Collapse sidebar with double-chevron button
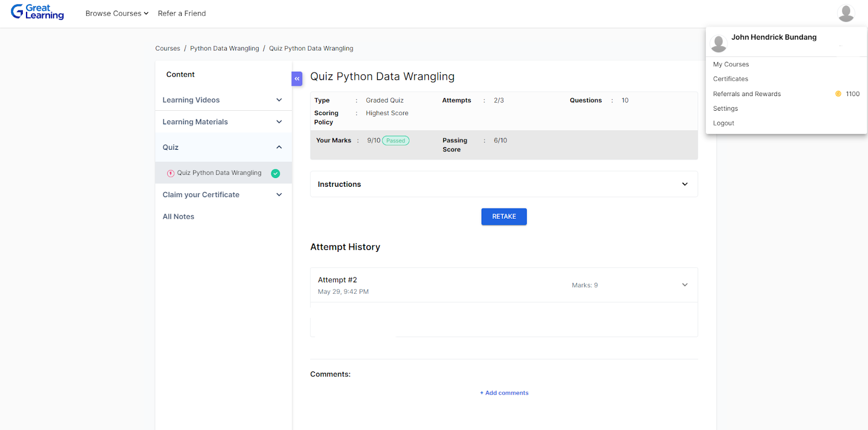Viewport: 868px width, 430px height. click(297, 79)
